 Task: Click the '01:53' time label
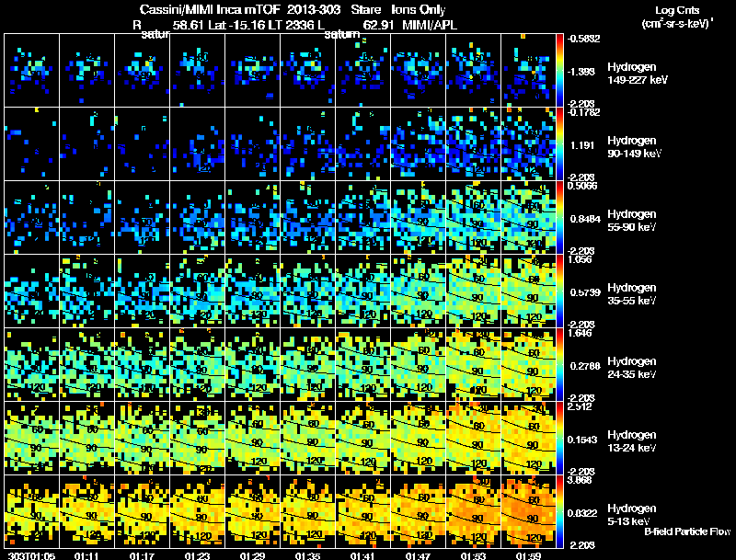pos(473,555)
